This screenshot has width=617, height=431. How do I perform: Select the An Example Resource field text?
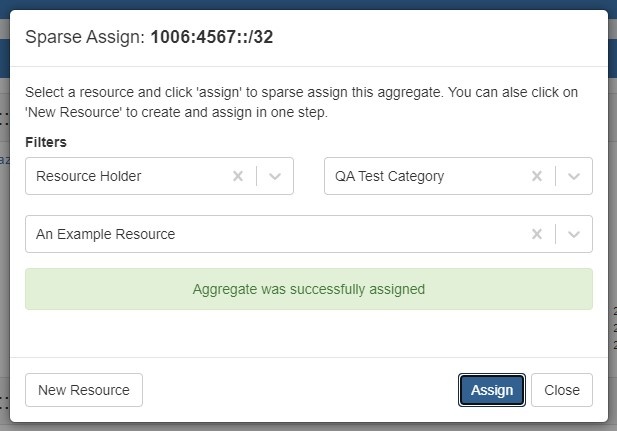click(106, 234)
